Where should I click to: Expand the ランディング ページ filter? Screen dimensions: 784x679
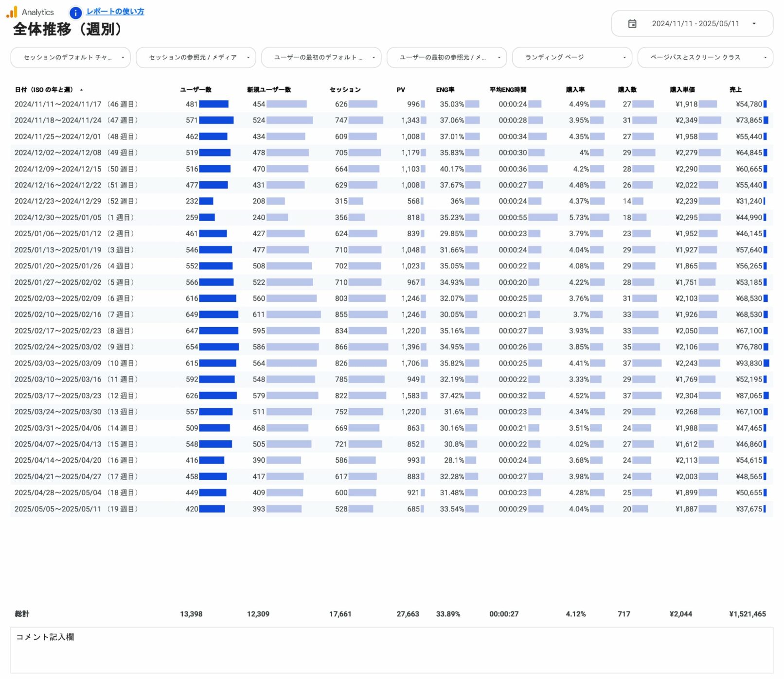(572, 57)
